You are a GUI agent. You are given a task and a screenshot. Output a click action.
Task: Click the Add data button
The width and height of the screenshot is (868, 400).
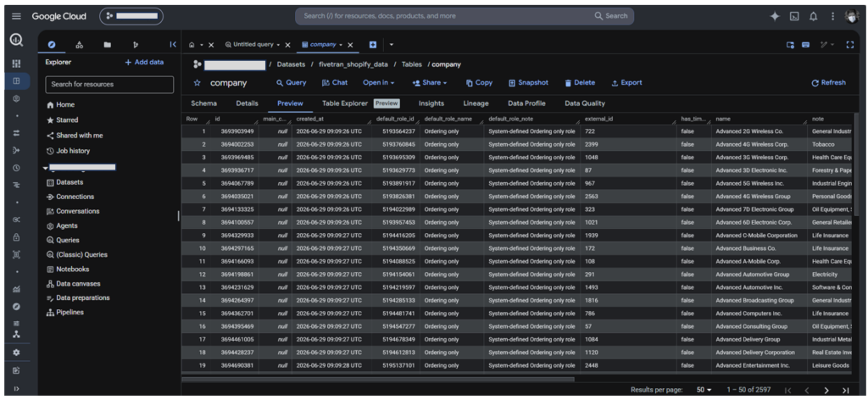[x=144, y=62]
